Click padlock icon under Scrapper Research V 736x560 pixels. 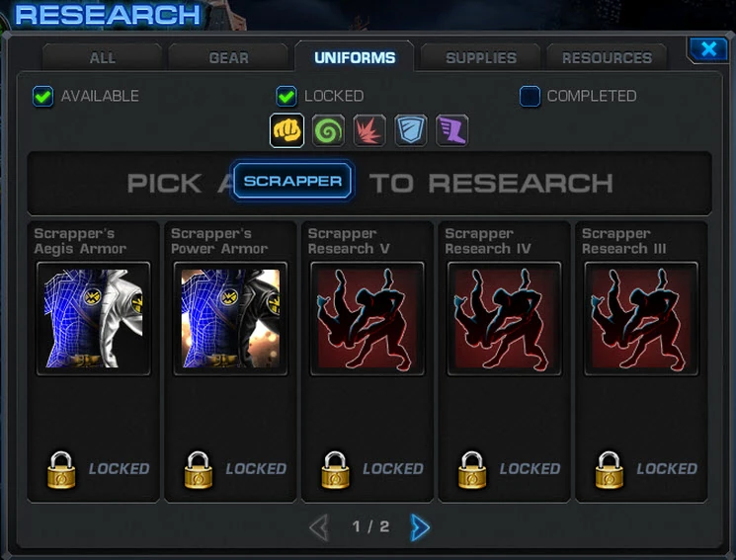335,470
